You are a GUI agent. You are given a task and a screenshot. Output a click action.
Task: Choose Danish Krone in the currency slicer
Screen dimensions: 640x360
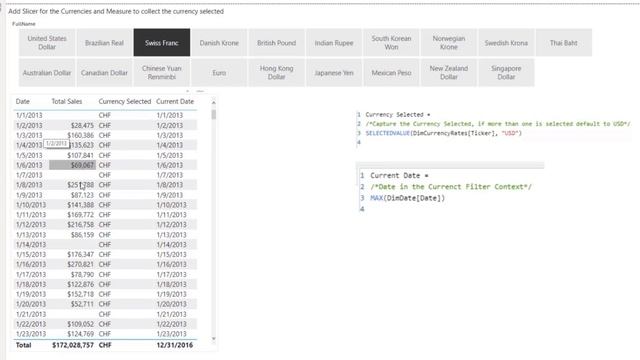219,42
